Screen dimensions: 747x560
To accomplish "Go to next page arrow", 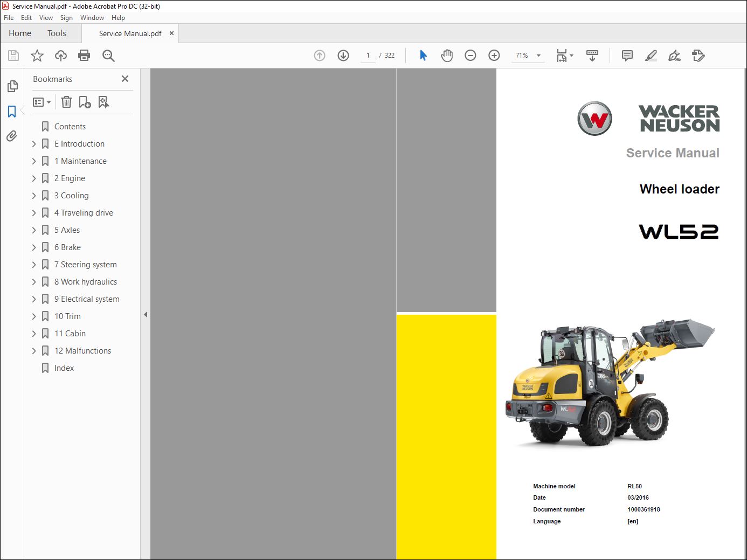I will 343,56.
